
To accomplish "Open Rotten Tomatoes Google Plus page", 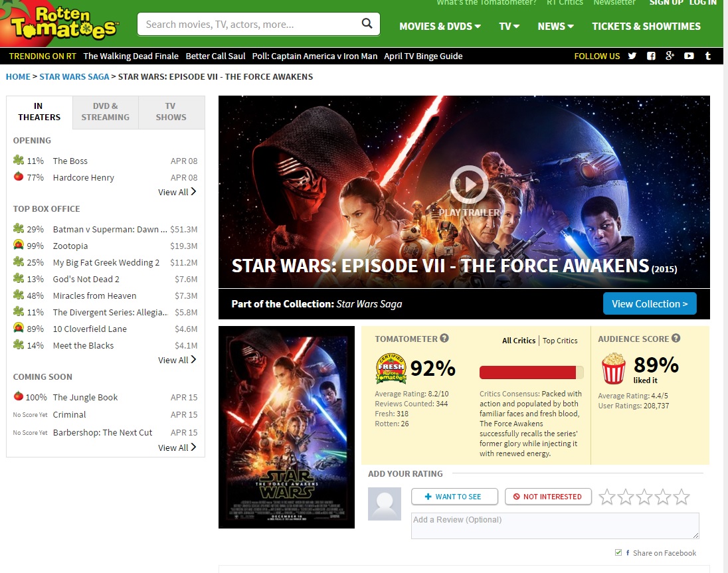I will [670, 56].
